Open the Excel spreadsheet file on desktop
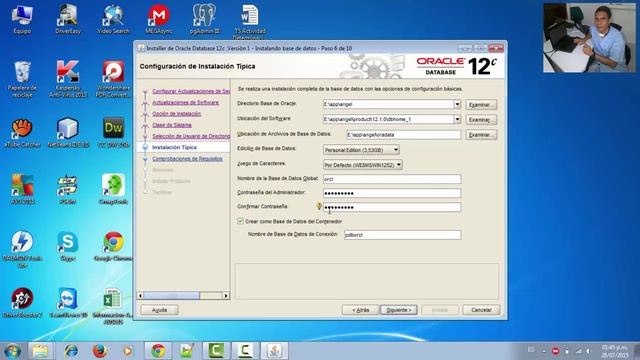Screen dimensions: 640x360 [113, 306]
